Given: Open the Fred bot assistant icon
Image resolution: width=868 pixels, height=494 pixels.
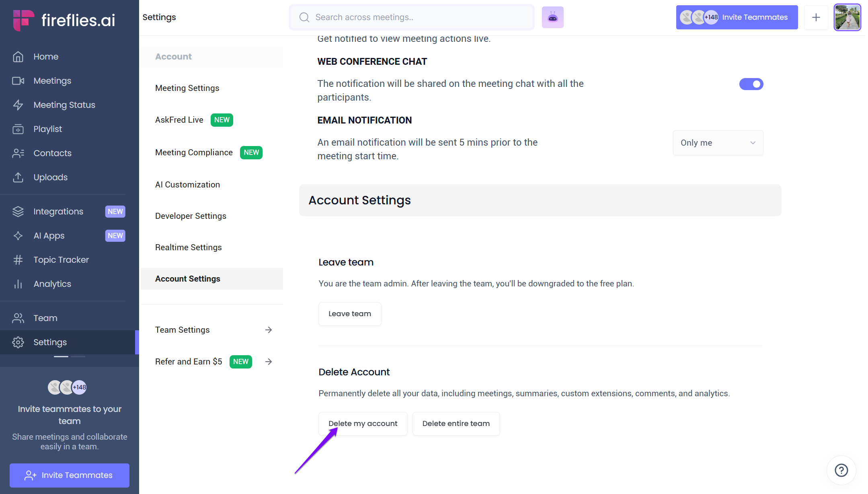Looking at the screenshot, I should point(552,17).
